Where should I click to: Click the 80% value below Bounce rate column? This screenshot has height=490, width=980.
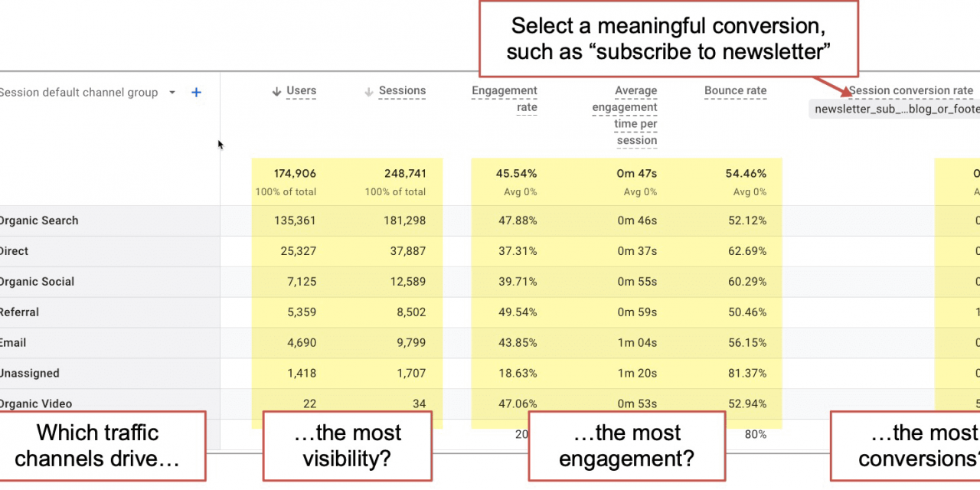[756, 434]
